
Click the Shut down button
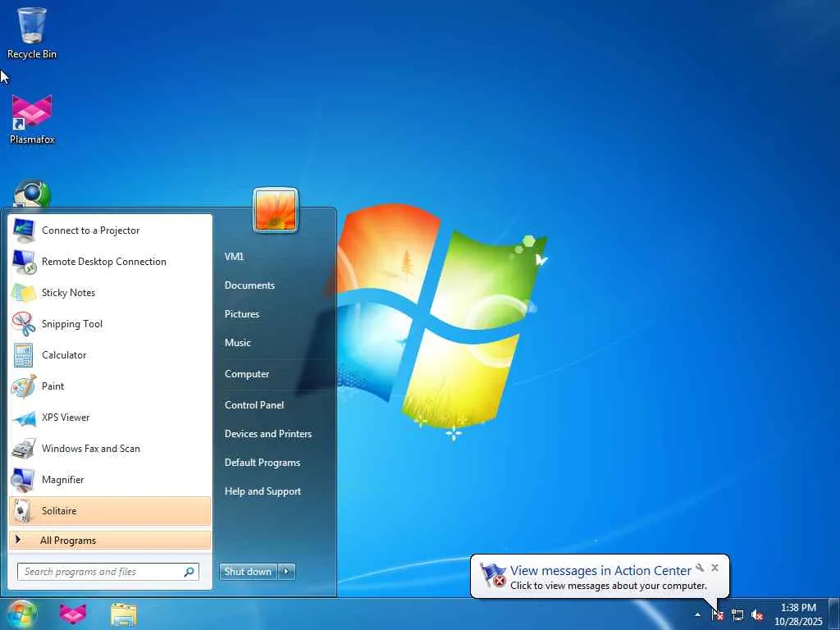pos(249,572)
